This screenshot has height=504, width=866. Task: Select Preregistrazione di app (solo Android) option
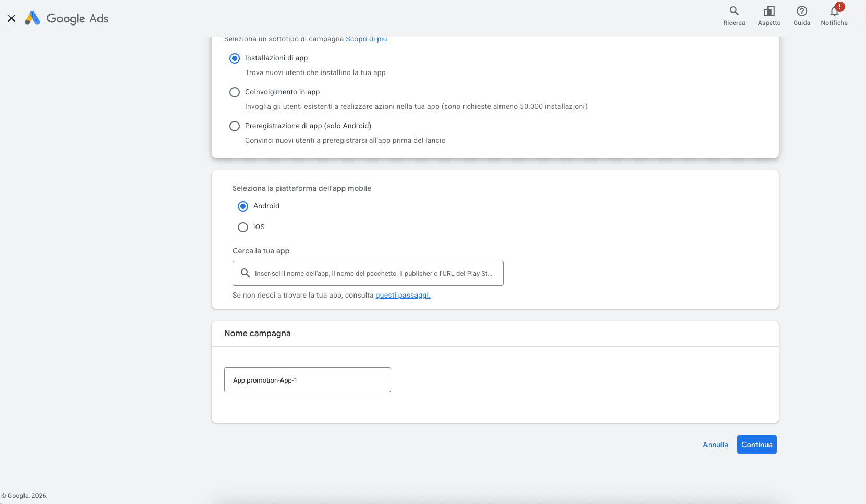235,126
